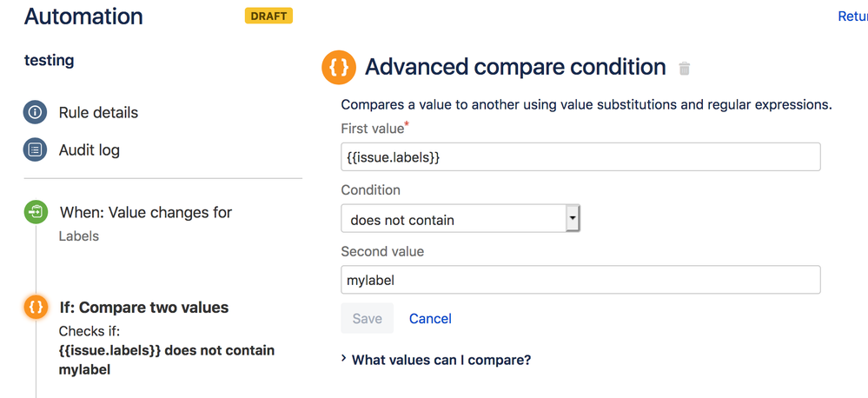The width and height of the screenshot is (868, 398).
Task: Select the 'When: Value changes for' trigger step
Action: (x=145, y=213)
